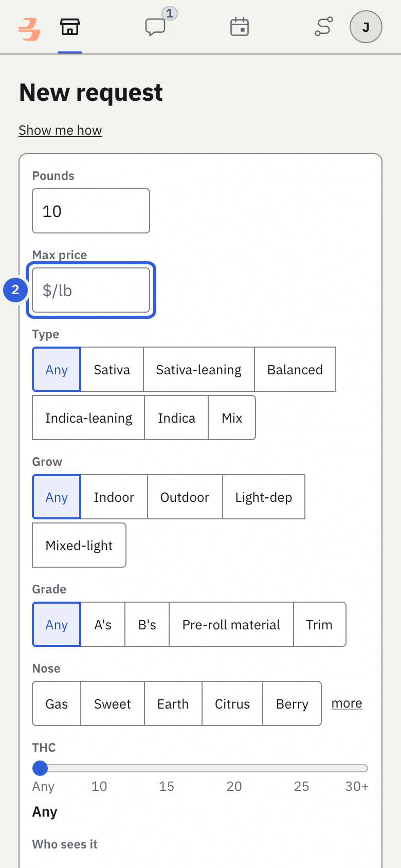Focus the Max price input field
Screen dimensions: 401x868
(91, 290)
